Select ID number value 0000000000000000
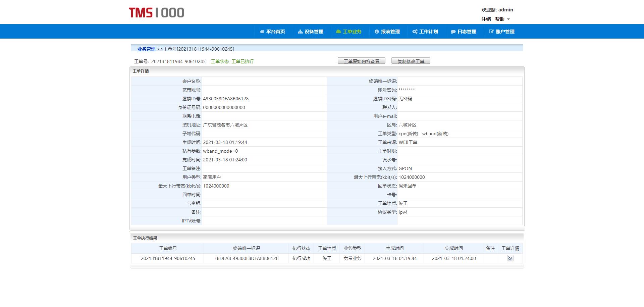The width and height of the screenshot is (644, 307). click(224, 107)
